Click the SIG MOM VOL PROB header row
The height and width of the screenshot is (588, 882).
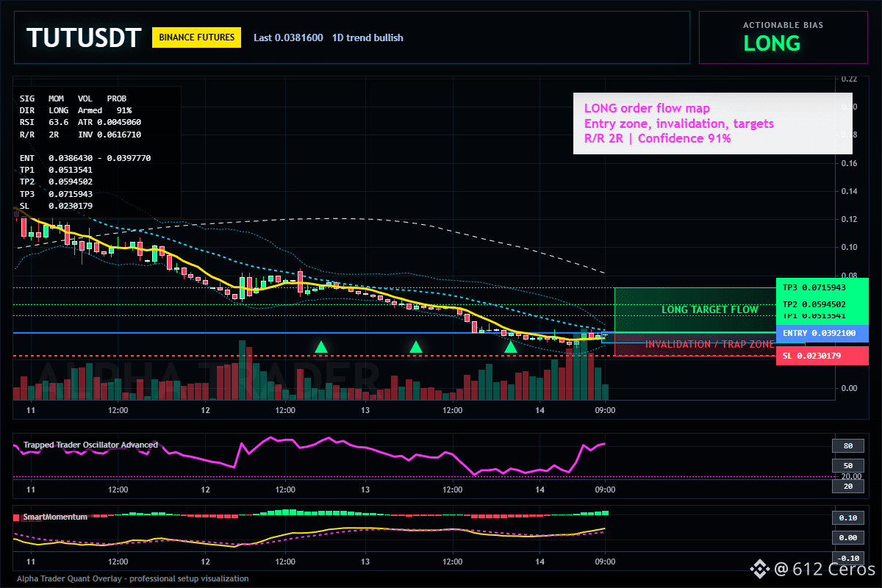coord(73,98)
